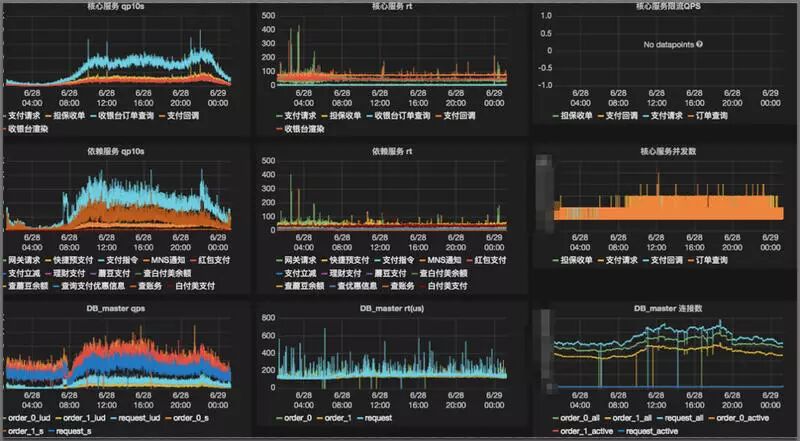Image resolution: width=800 pixels, height=441 pixels.
Task: Click 担保收单 in 核心服务限流QPS legend
Action: pyautogui.click(x=577, y=116)
